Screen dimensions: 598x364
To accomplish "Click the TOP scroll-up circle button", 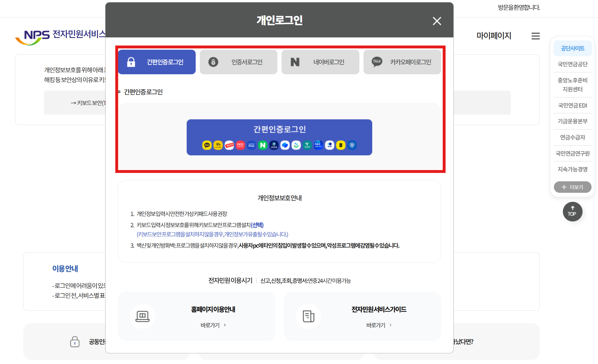I will coord(572,212).
